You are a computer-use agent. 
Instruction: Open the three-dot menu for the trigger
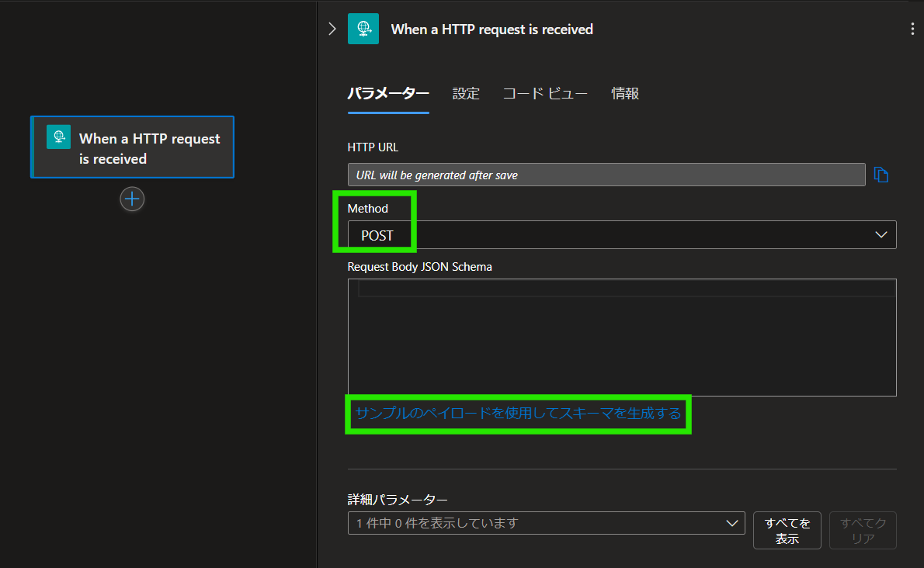[912, 28]
